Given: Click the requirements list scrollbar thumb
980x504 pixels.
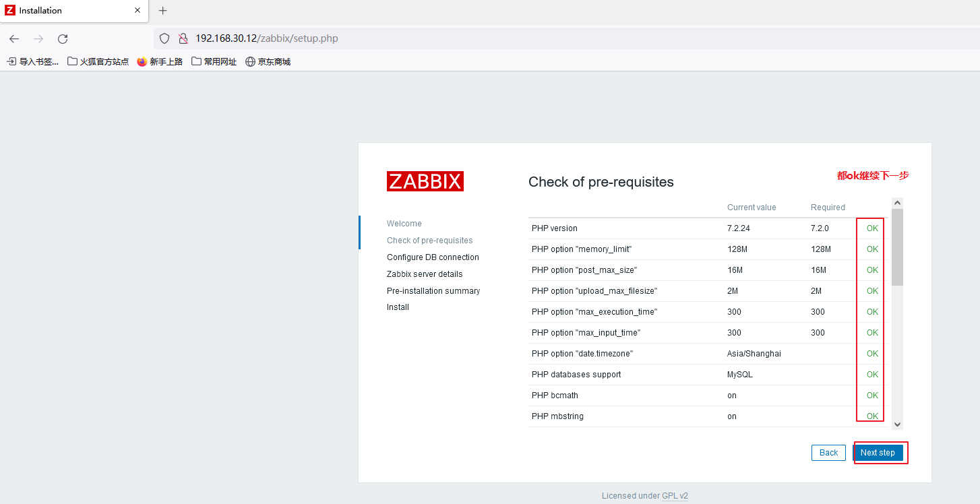Looking at the screenshot, I should (897, 247).
